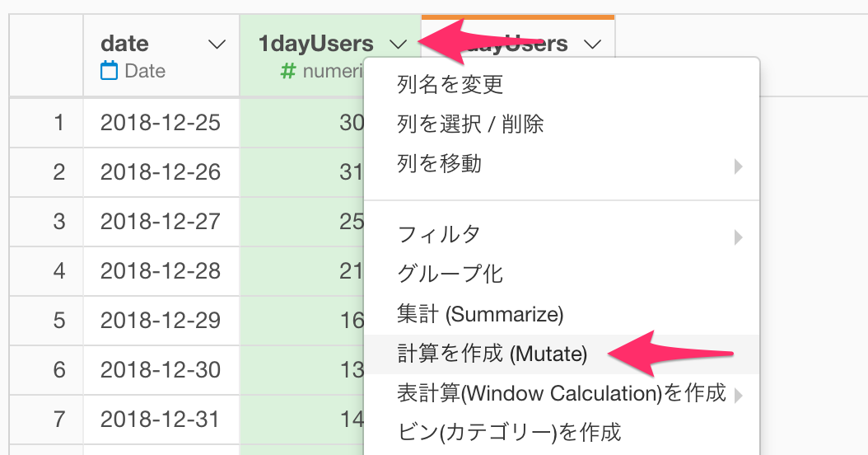This screenshot has height=455, width=868.
Task: Click the green numeric hash icon
Action: click(288, 71)
